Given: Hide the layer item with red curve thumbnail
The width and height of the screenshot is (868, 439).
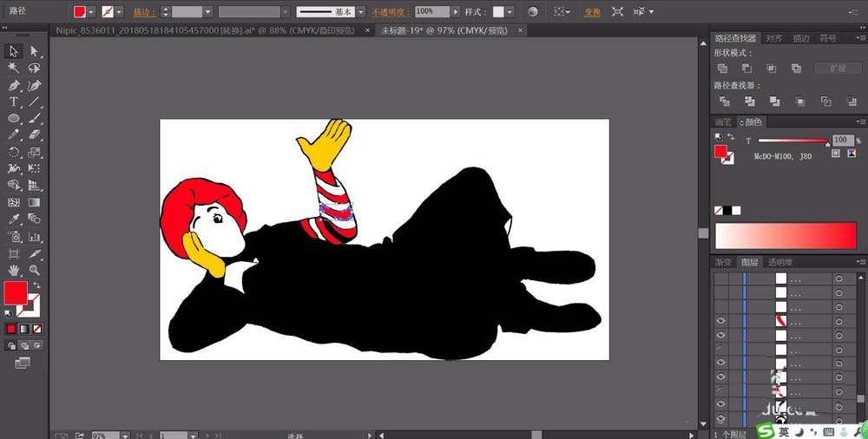Looking at the screenshot, I should [x=720, y=320].
